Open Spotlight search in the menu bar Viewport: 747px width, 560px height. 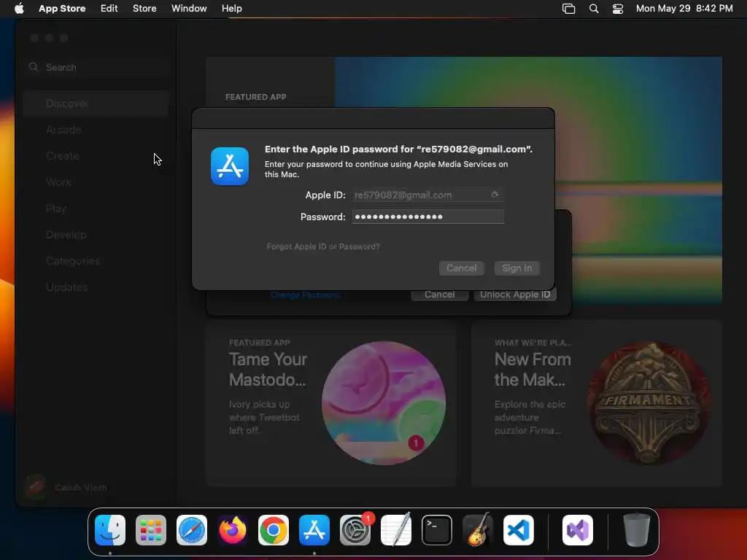(x=594, y=9)
